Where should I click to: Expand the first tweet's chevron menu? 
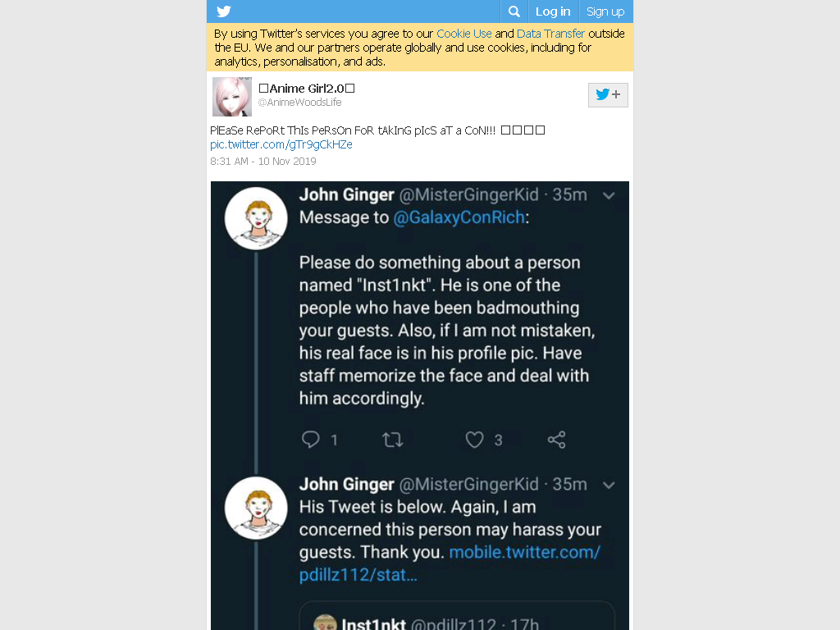click(x=609, y=195)
